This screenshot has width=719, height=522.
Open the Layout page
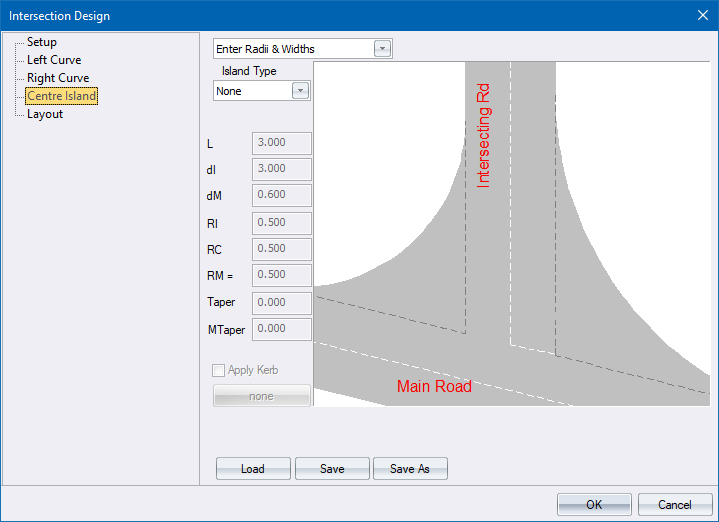coord(45,114)
